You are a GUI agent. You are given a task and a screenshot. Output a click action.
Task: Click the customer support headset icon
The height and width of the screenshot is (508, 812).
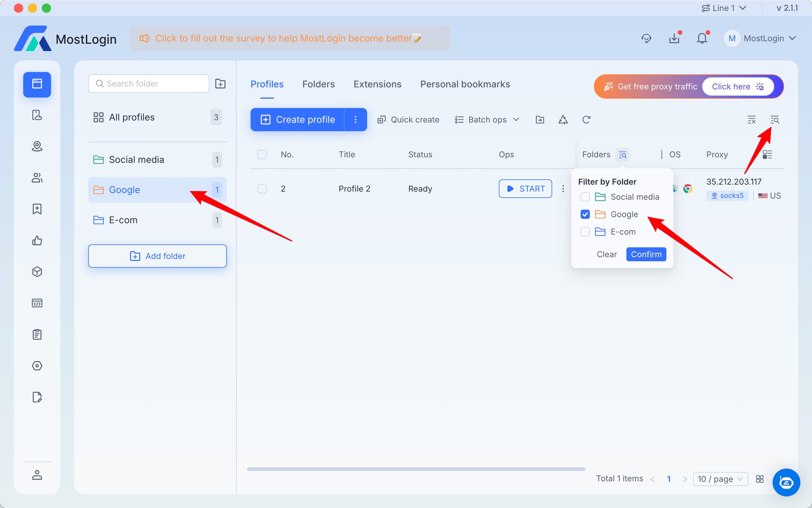[x=646, y=38]
